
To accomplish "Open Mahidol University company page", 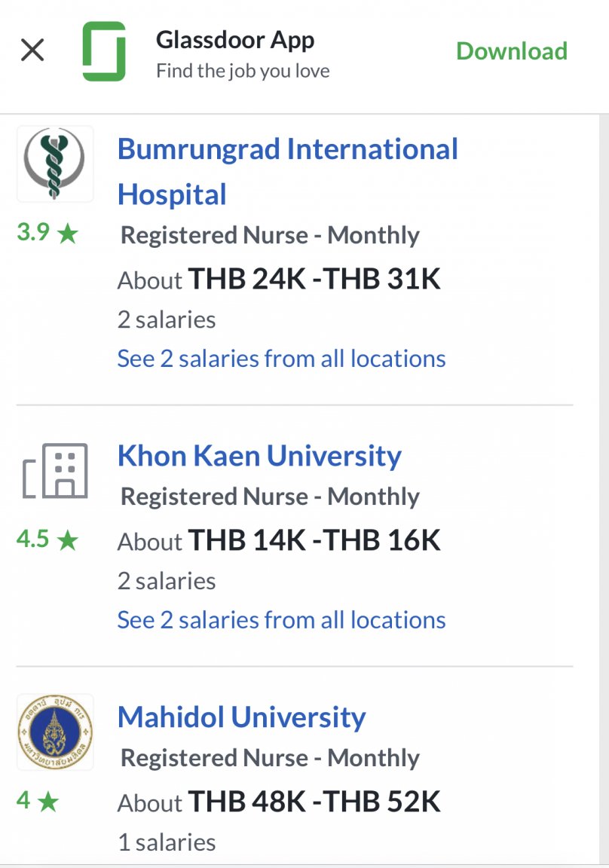I will tap(241, 717).
